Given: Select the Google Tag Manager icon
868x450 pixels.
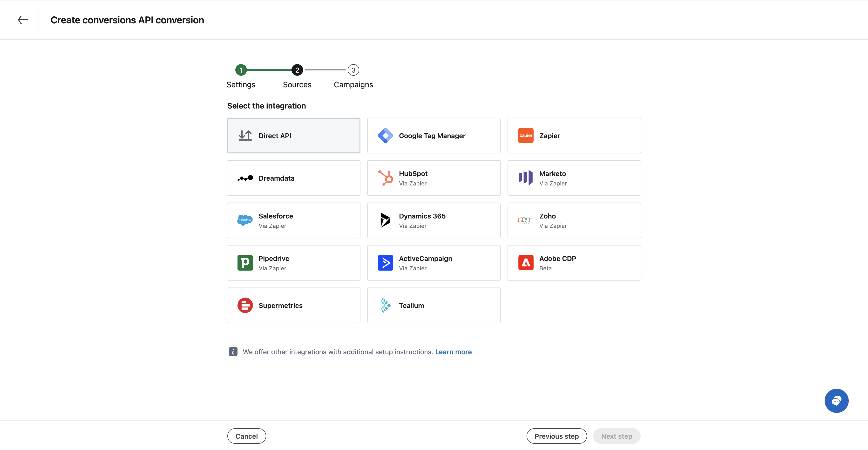Looking at the screenshot, I should (x=385, y=136).
